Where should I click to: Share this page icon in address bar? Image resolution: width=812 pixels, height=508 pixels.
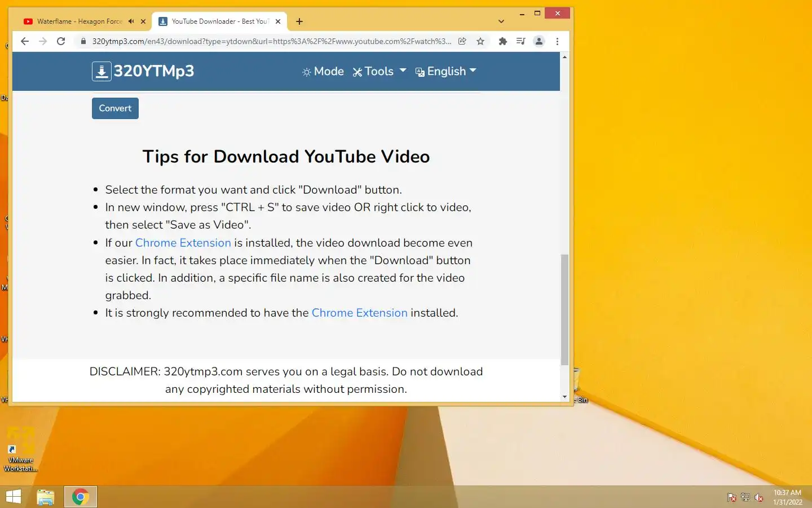pos(462,41)
